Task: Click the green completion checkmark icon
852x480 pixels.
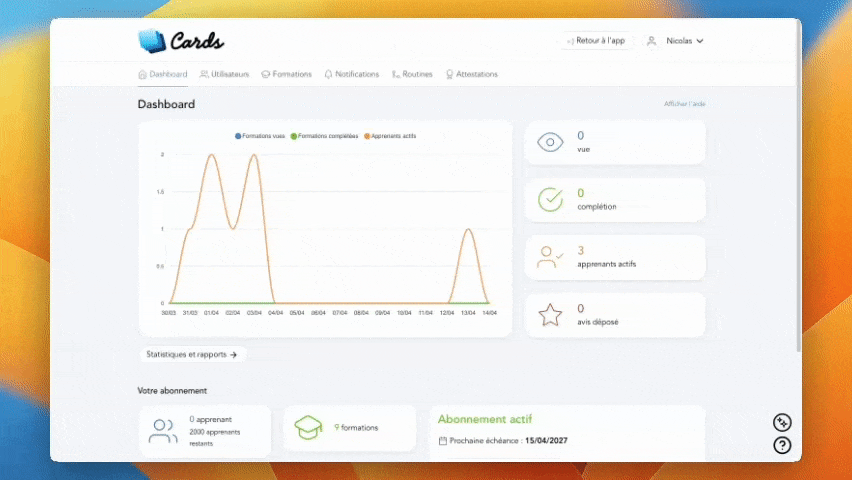Action: tap(550, 200)
